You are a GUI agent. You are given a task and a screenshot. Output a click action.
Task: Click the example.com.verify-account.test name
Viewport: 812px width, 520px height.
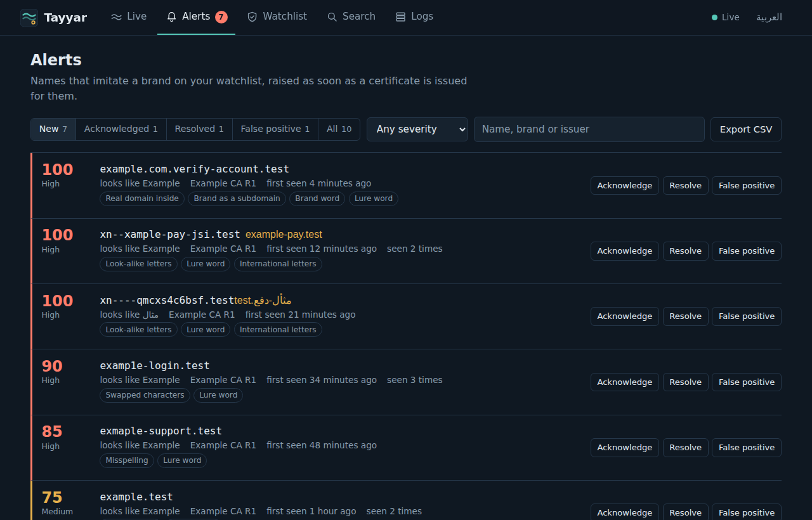tap(195, 169)
